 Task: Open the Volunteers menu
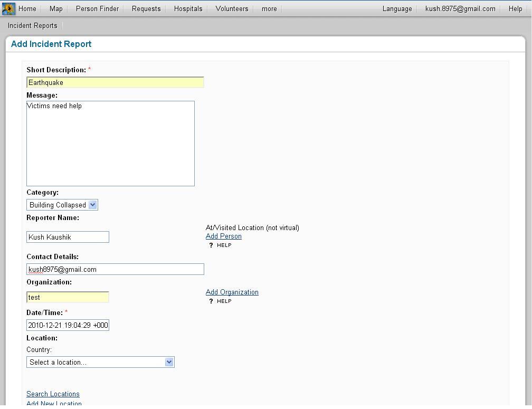click(232, 8)
